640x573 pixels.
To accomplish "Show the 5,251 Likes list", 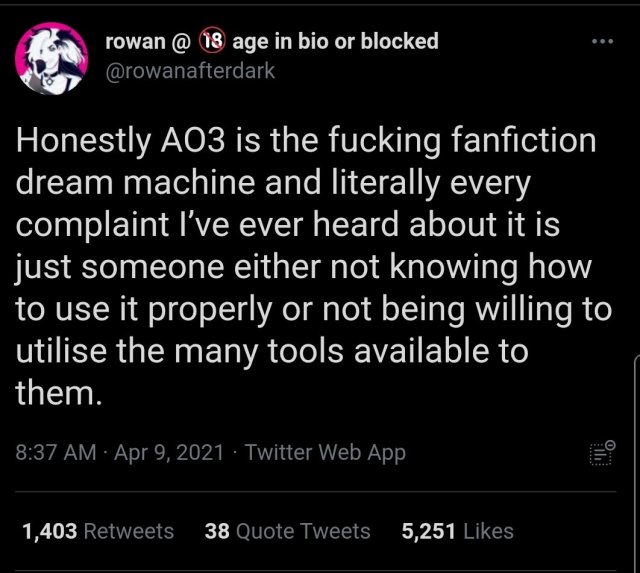I will click(457, 531).
